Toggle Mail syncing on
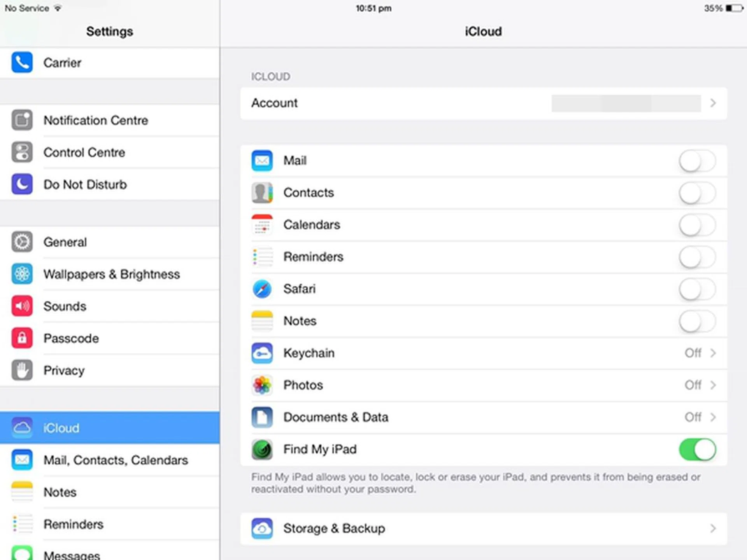 697,161
